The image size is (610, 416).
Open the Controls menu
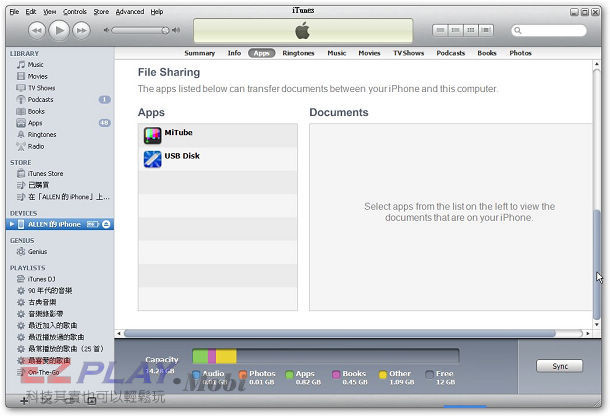tap(75, 12)
